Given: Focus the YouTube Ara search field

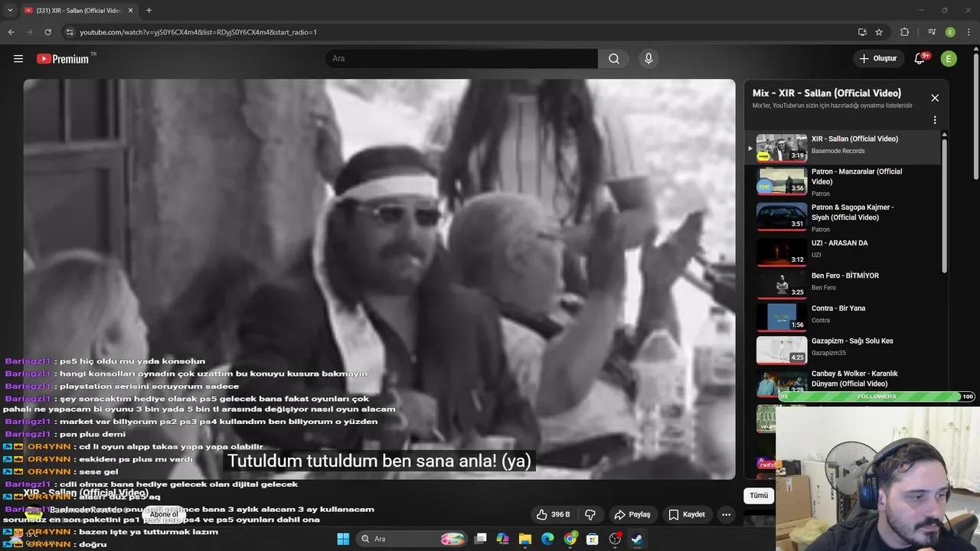Looking at the screenshot, I should (x=462, y=59).
